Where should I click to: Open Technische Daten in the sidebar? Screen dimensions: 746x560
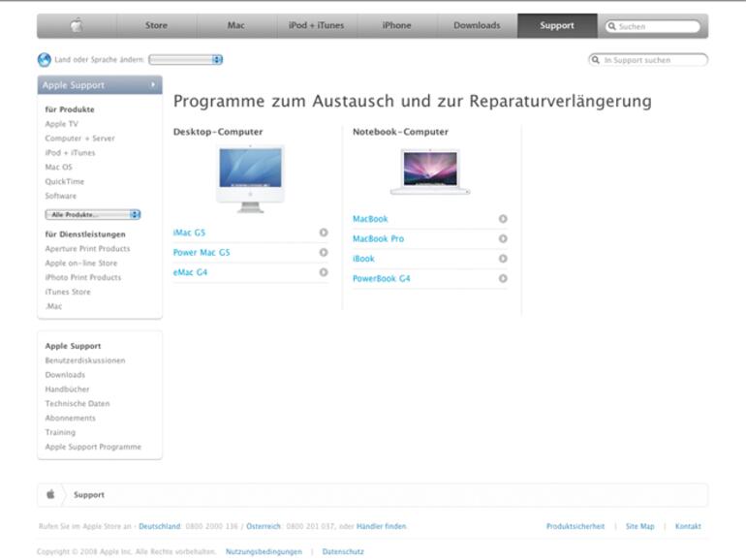coord(78,403)
